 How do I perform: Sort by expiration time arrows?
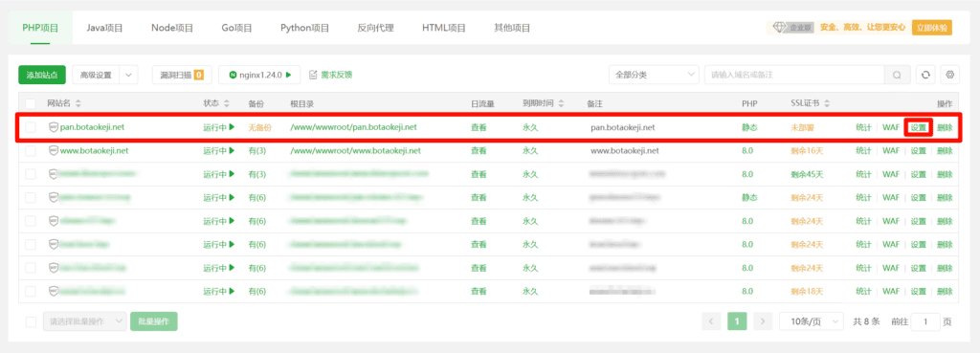pos(561,103)
